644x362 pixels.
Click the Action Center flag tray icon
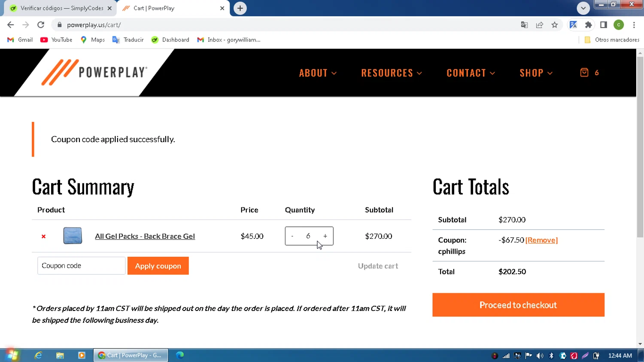click(529, 356)
